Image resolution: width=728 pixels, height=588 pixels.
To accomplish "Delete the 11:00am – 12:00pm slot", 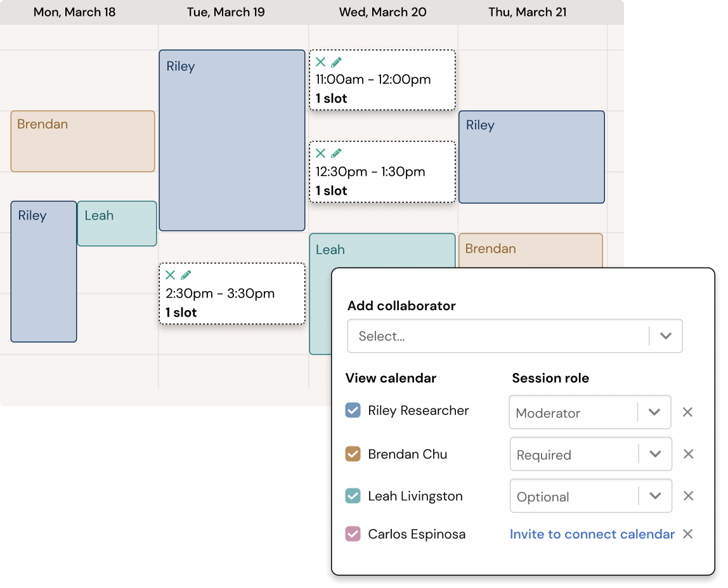I will [x=320, y=62].
